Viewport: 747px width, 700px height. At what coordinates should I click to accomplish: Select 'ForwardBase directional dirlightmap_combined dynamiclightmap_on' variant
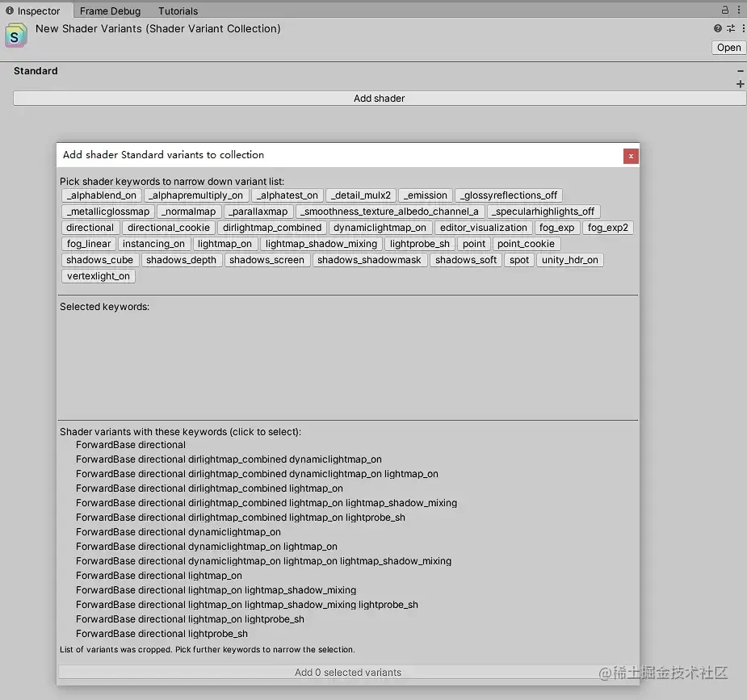pyautogui.click(x=229, y=459)
